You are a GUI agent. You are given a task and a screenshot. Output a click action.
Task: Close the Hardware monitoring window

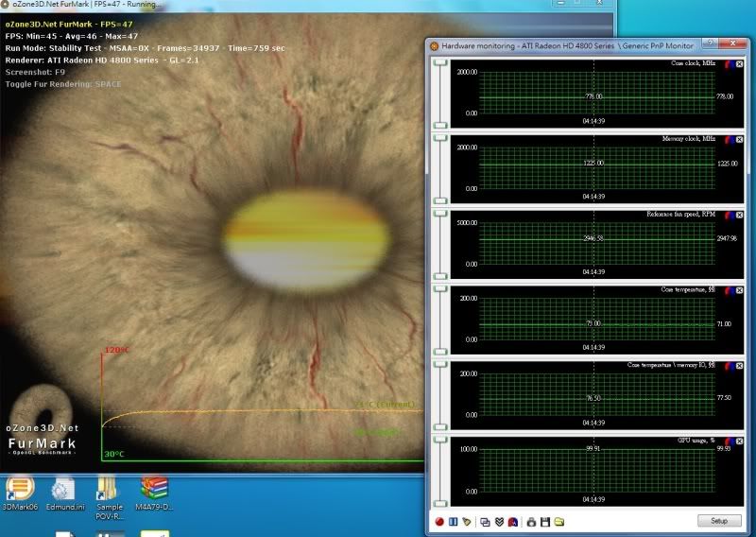(732, 43)
